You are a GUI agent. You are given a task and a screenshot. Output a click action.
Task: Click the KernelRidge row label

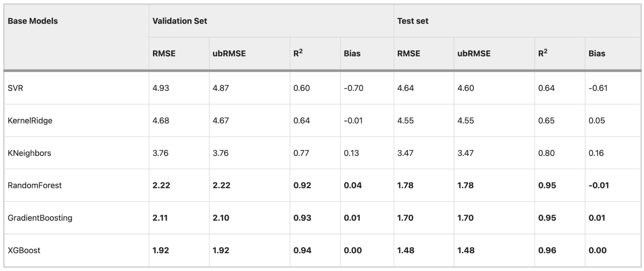(x=30, y=121)
